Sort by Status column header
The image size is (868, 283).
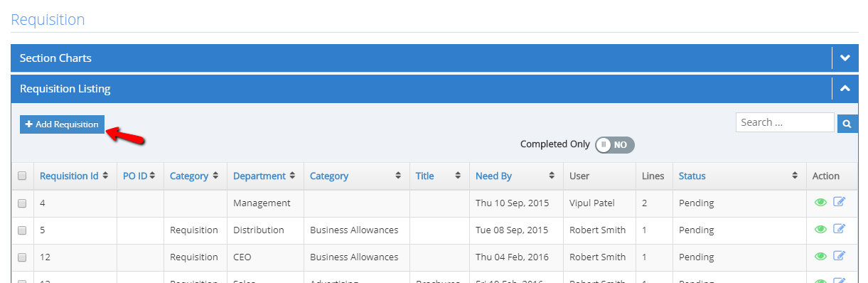692,176
